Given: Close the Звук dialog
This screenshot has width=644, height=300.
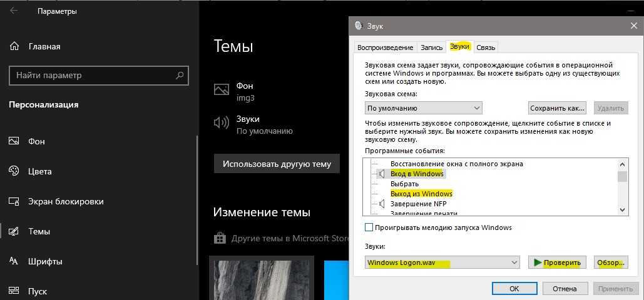Looking at the screenshot, I should [634, 26].
